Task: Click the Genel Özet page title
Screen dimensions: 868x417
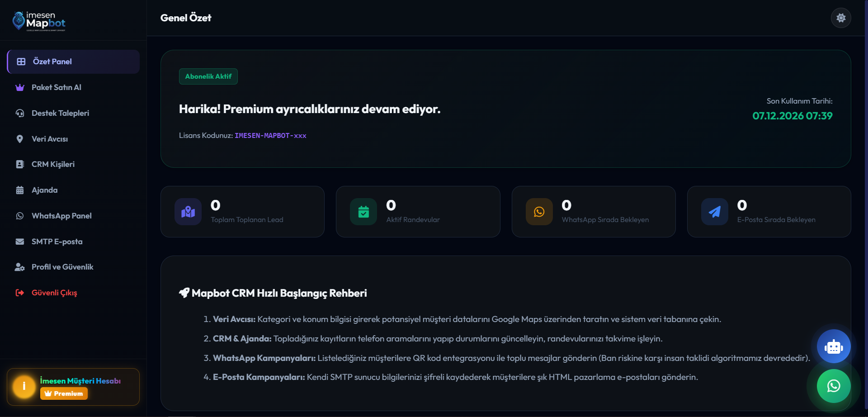Action: coord(186,18)
